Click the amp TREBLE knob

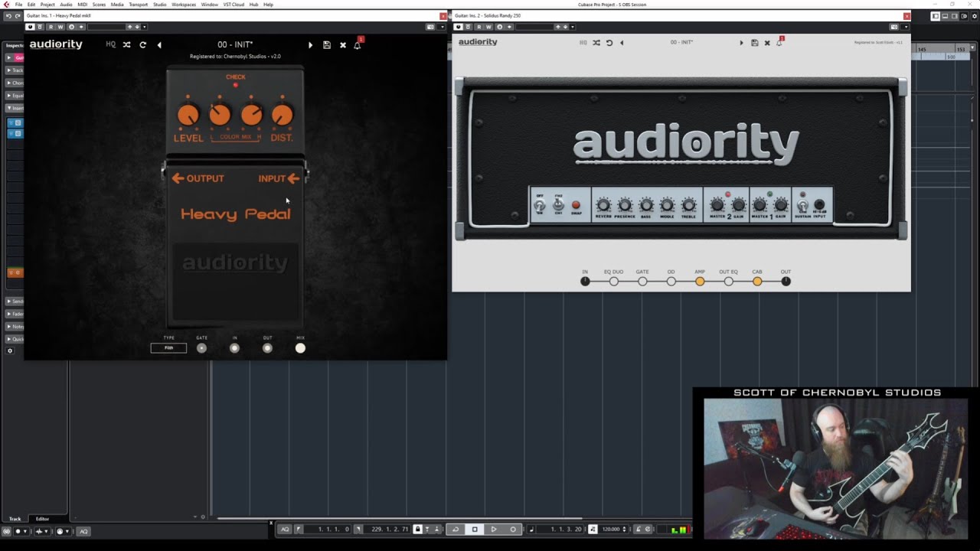(688, 205)
